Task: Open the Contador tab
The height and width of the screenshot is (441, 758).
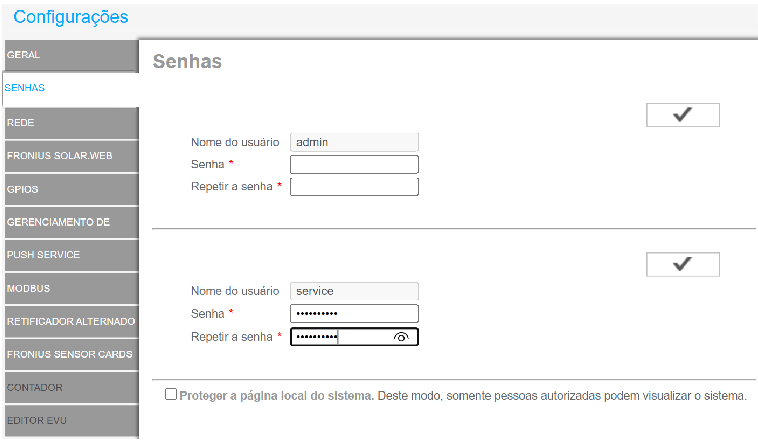Action: click(68, 387)
